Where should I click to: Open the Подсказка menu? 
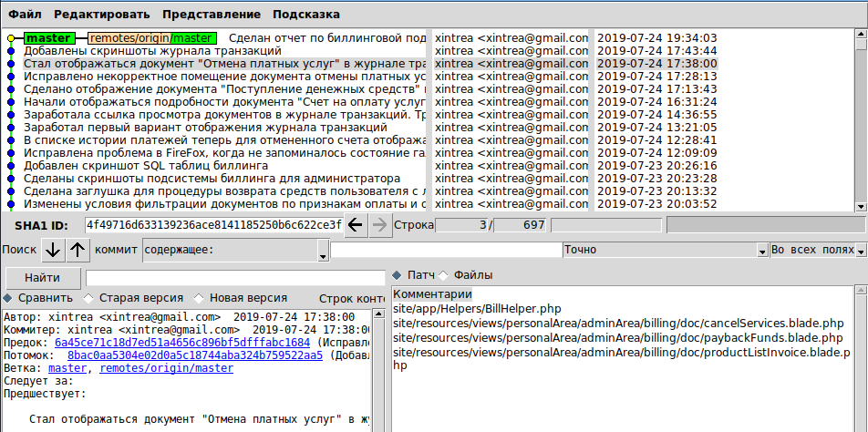pos(306,15)
